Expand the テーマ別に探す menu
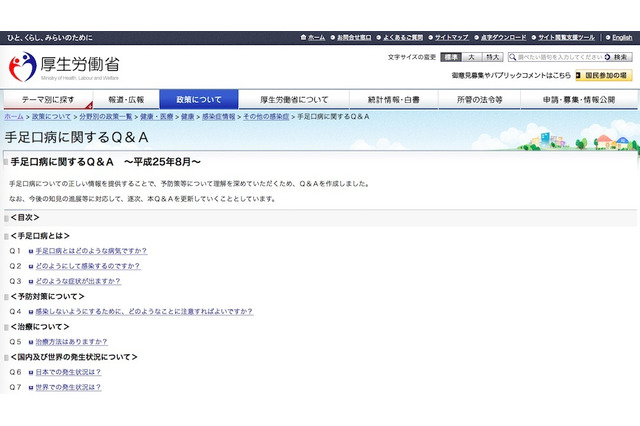The width and height of the screenshot is (640, 426). click(x=46, y=100)
